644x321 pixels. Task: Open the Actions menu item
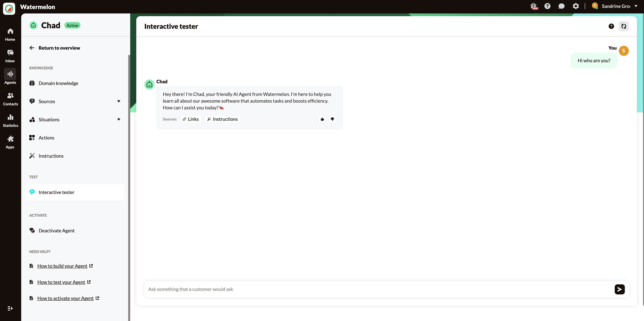click(x=75, y=138)
